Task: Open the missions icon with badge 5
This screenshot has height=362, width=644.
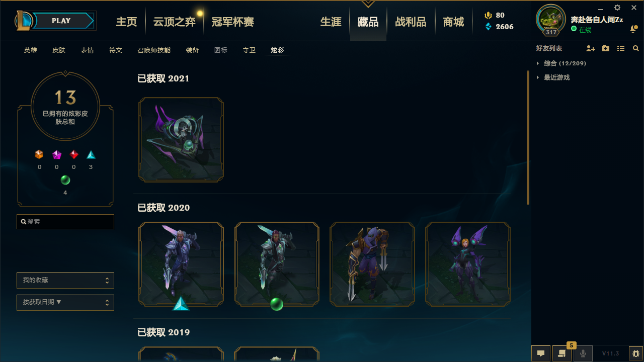Action: [562, 353]
